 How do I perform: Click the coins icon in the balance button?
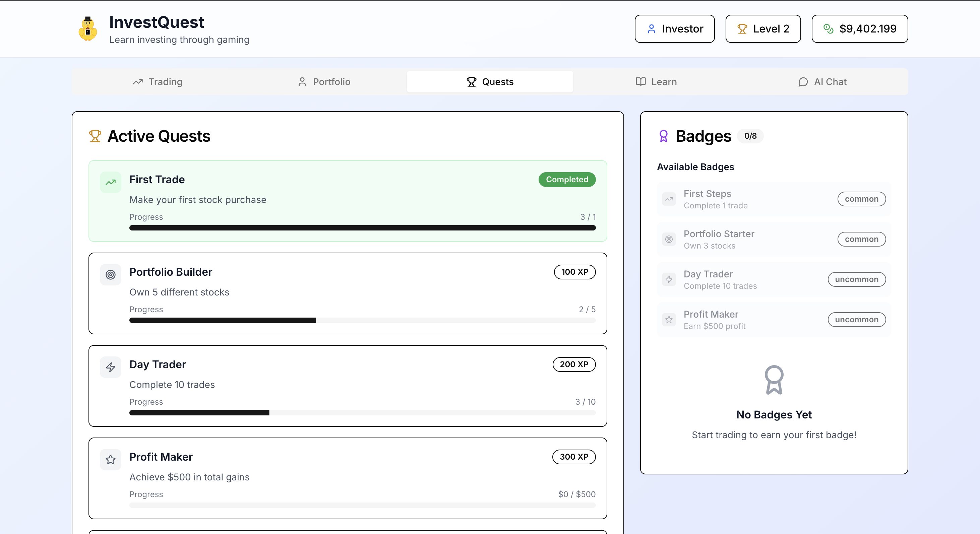coord(828,29)
